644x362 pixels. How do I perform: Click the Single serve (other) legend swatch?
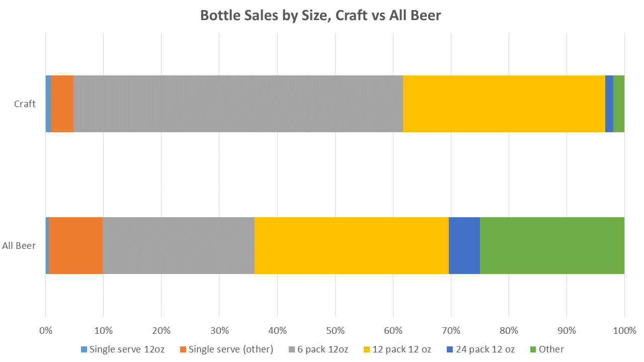coord(183,349)
